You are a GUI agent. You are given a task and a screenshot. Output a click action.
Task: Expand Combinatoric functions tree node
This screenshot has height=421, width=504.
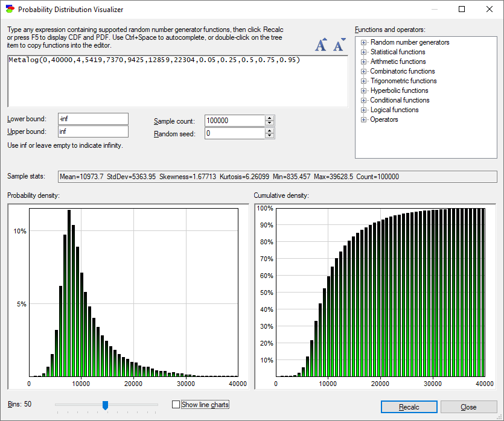pos(363,71)
